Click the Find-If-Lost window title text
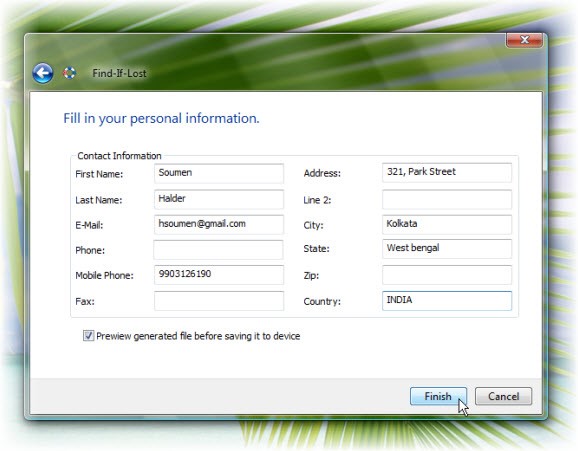The width and height of the screenshot is (578, 451). tap(119, 73)
